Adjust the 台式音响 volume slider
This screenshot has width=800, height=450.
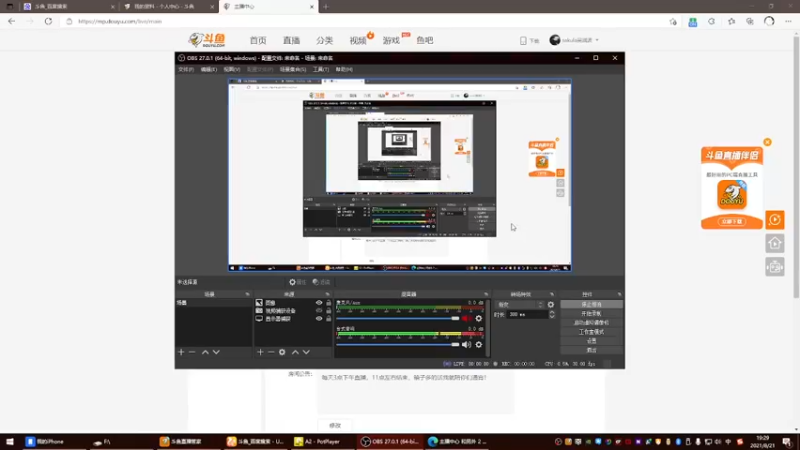pos(398,344)
